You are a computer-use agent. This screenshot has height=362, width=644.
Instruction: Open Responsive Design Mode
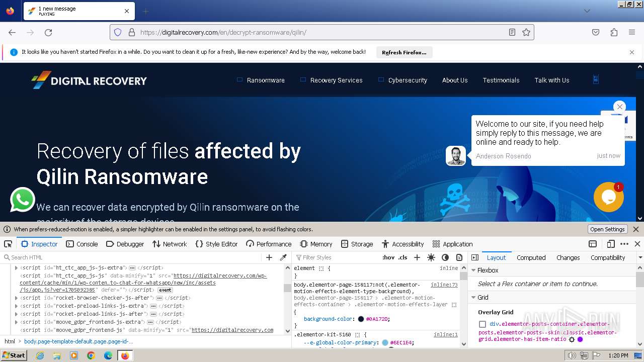point(611,244)
